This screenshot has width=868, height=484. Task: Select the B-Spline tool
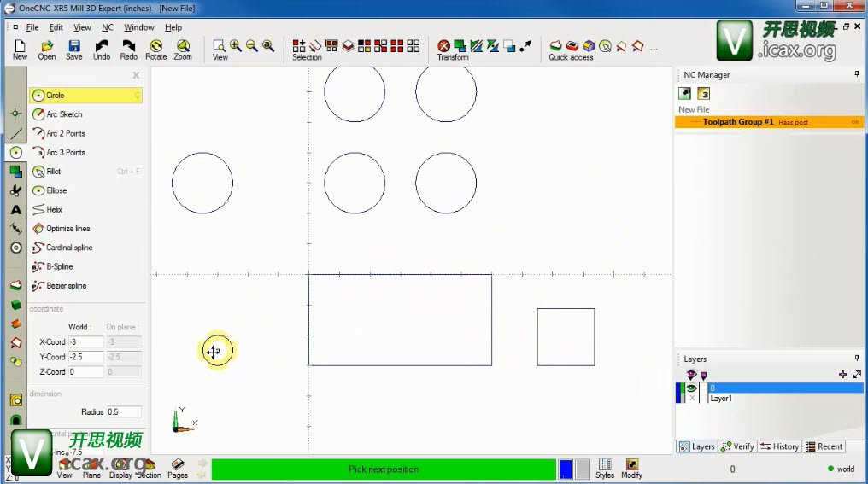pos(85,266)
